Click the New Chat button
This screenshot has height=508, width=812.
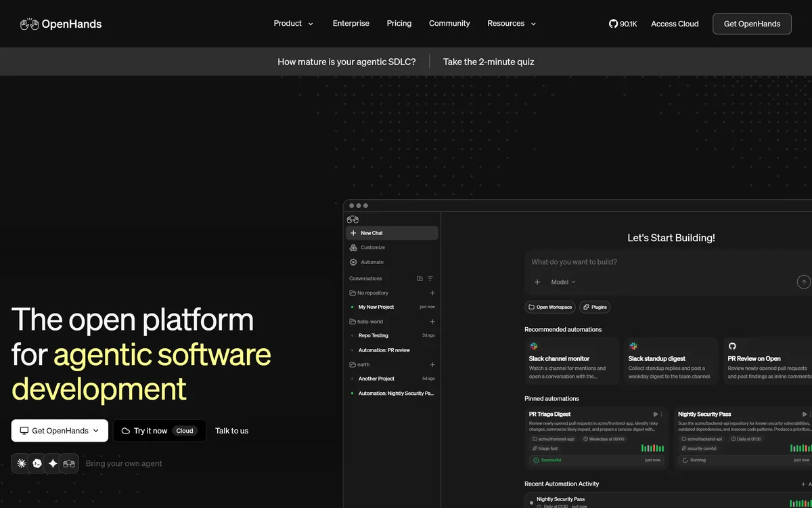click(x=392, y=233)
